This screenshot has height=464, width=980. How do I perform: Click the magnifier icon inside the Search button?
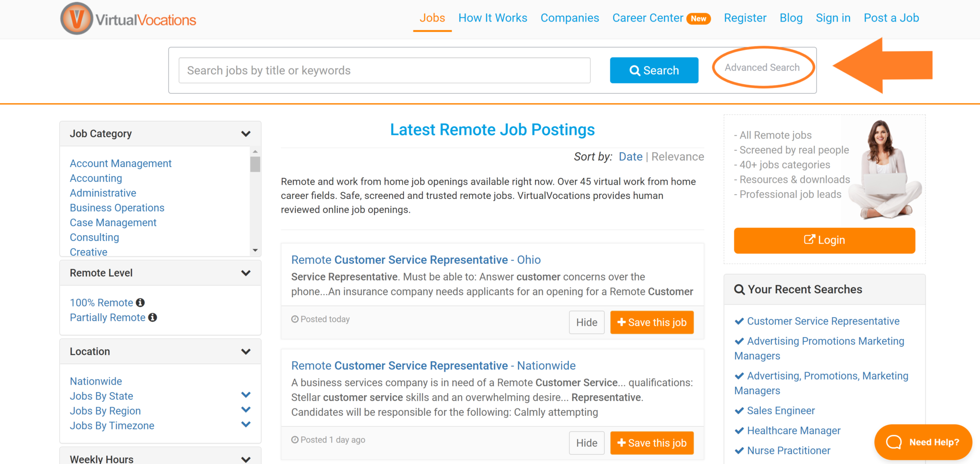pos(635,70)
